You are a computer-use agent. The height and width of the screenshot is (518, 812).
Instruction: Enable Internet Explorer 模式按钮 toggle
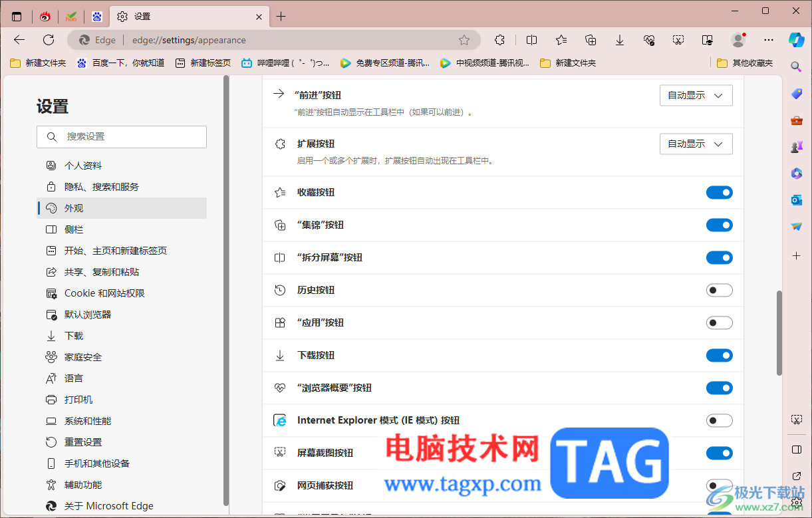720,420
